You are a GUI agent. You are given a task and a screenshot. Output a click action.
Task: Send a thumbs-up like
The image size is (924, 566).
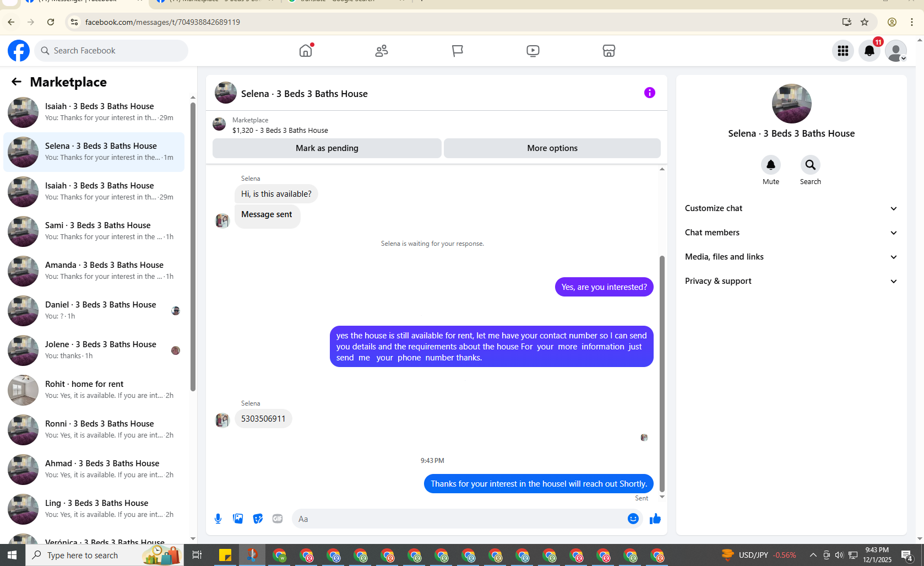coord(655,519)
